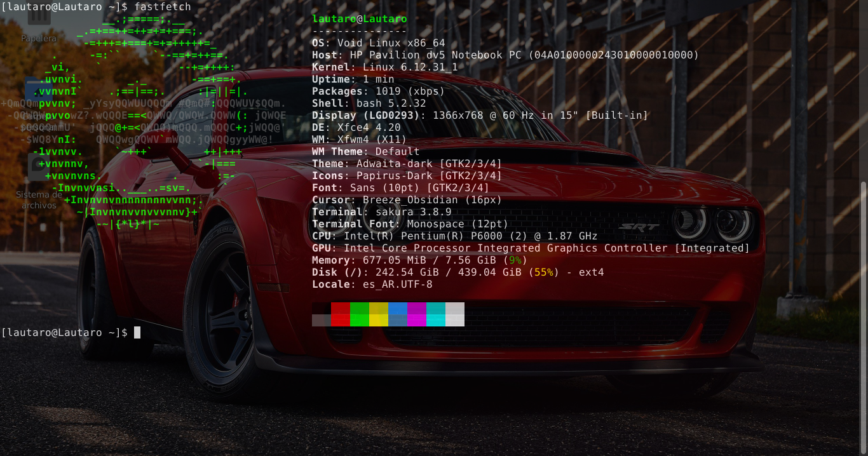The image size is (868, 456).
Task: Click the dark red color block
Action: 341,308
